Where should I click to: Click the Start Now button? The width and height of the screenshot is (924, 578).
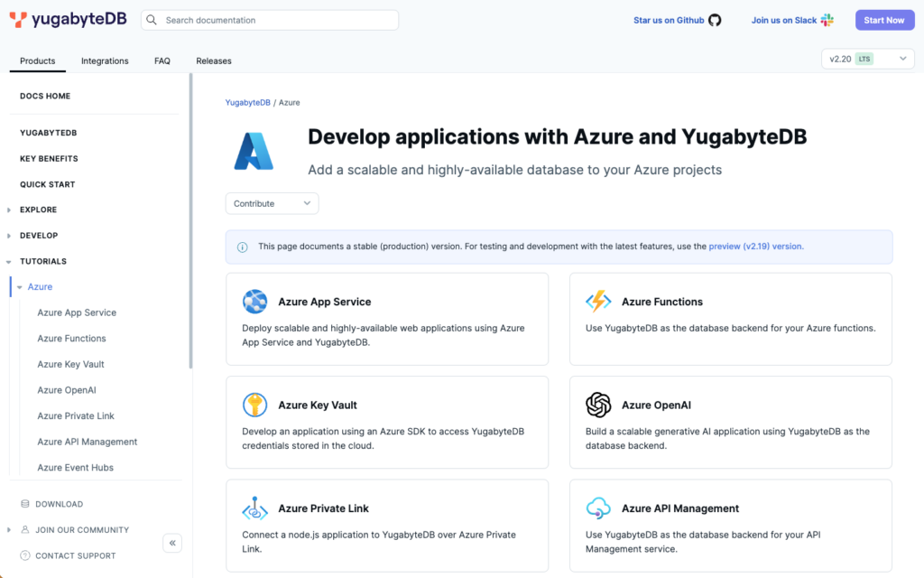pos(884,19)
